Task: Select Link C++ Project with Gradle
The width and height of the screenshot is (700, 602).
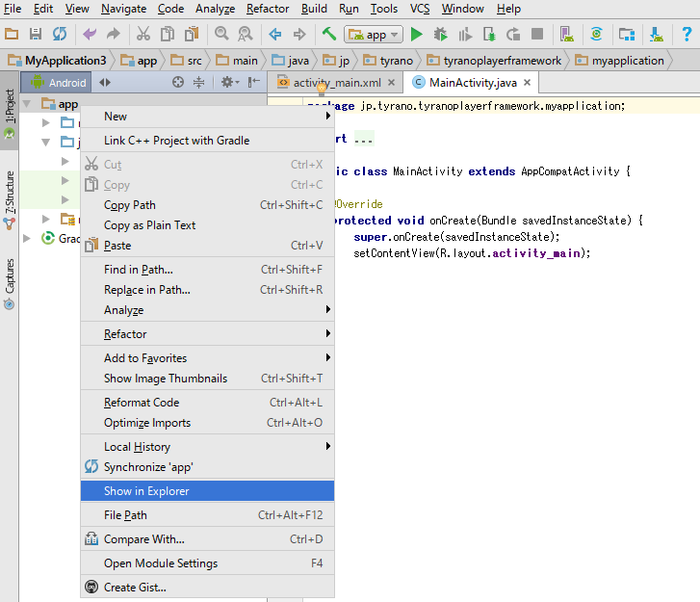Action: click(x=208, y=141)
